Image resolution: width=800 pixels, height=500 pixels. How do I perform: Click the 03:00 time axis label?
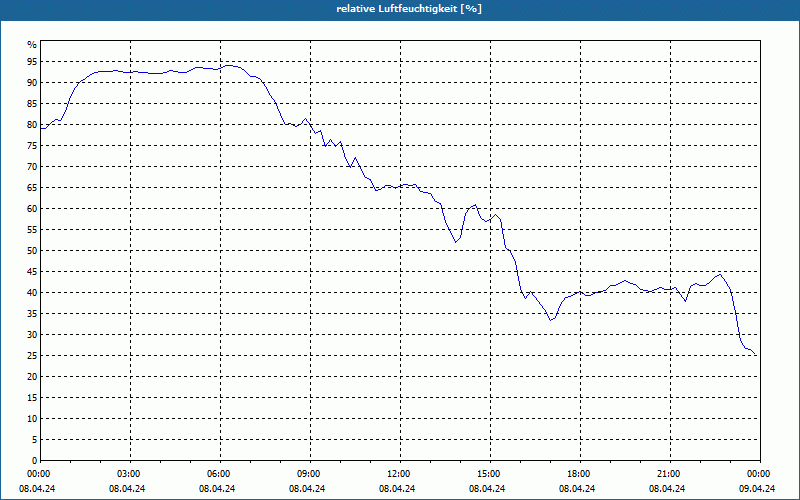pos(130,474)
